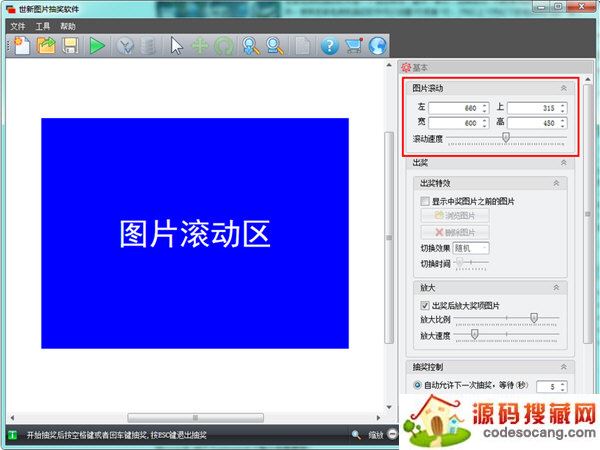The width and height of the screenshot is (600, 450).
Task: Click magnifier with down arrow icon
Action: pos(251,46)
